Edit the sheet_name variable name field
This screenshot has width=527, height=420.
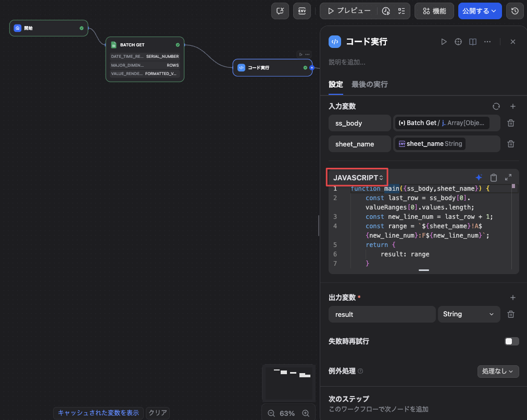point(360,144)
